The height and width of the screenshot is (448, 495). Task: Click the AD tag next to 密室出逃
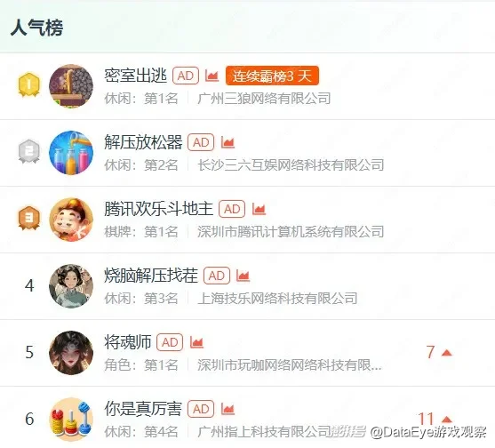tap(186, 76)
